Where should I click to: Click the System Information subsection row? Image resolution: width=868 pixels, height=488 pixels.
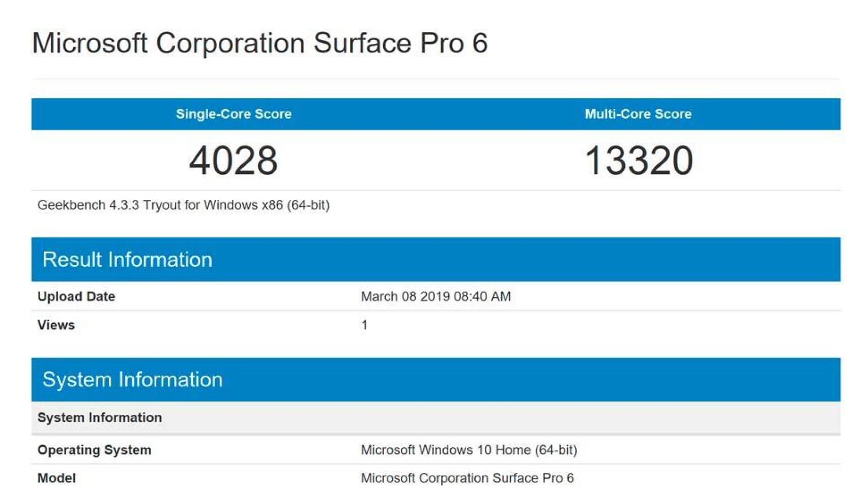click(x=100, y=417)
